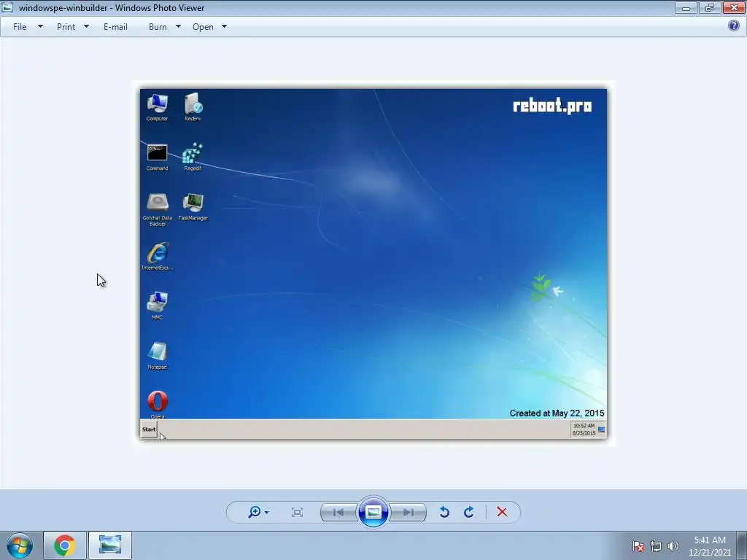747x560 pixels.
Task: Play the slide show
Action: point(373,512)
